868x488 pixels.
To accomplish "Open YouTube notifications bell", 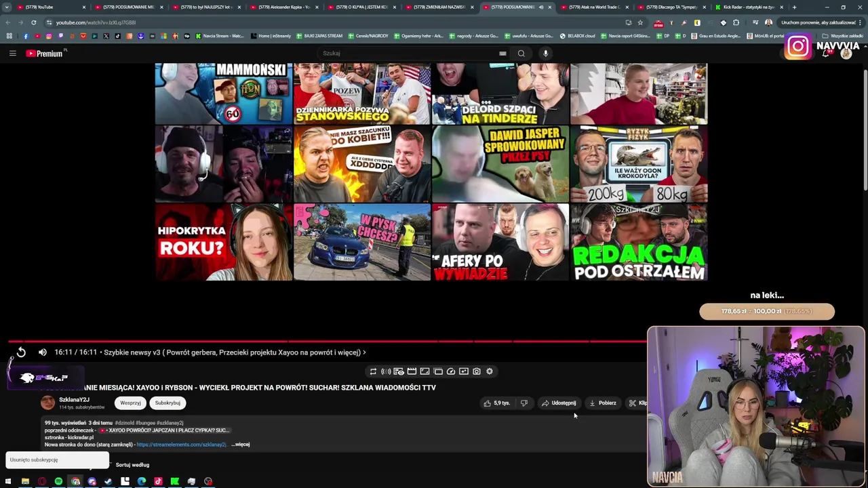I will pos(825,54).
